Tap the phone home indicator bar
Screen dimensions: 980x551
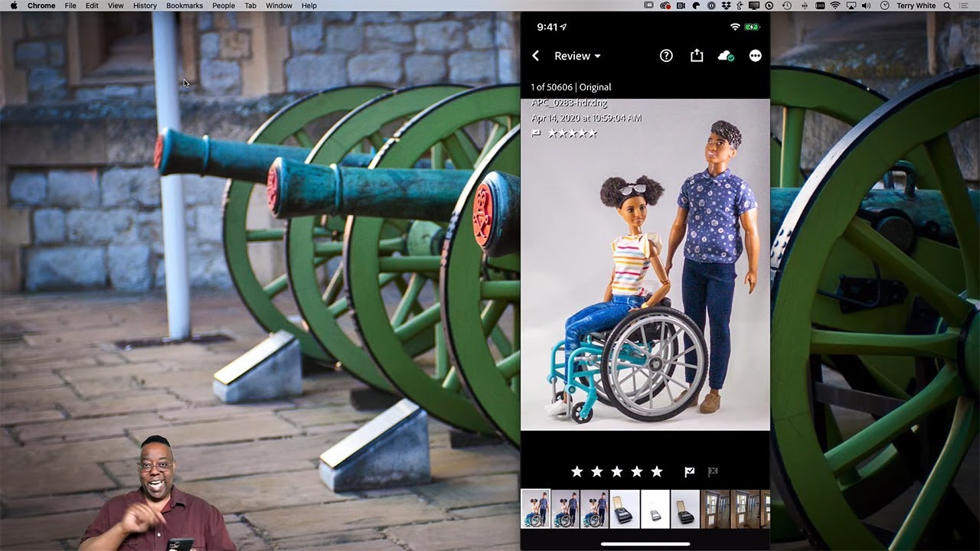645,544
